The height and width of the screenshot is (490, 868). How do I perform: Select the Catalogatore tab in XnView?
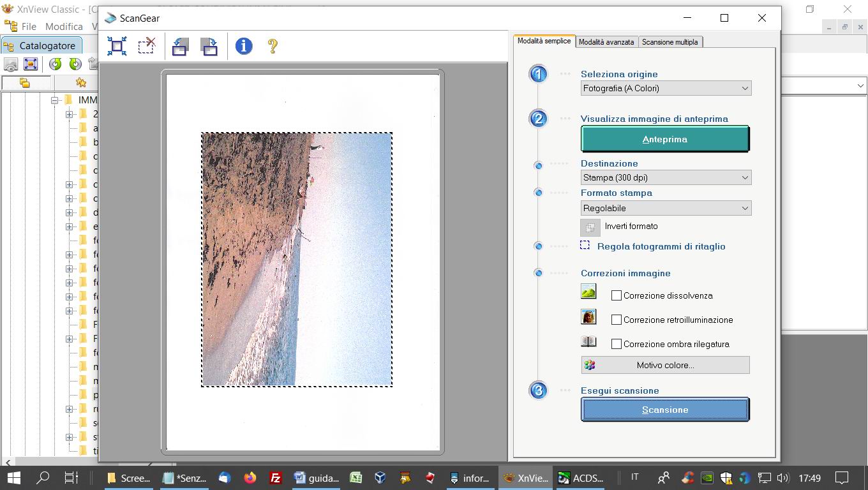(41, 46)
